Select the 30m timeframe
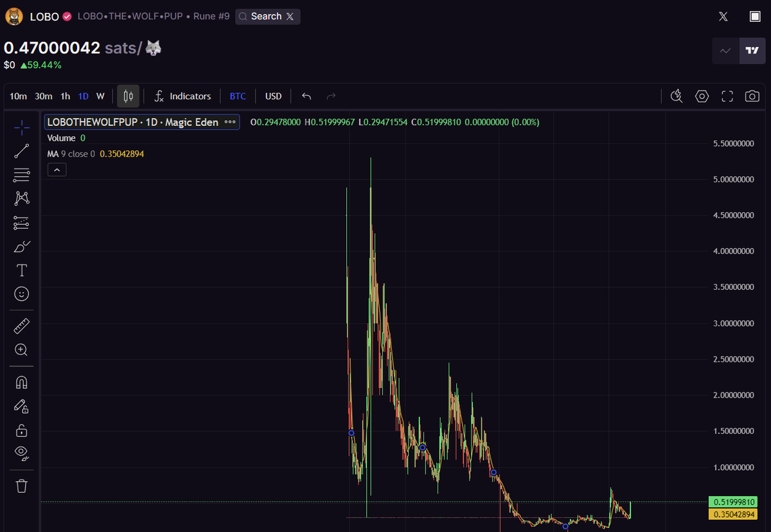Viewport: 771px width, 532px height. point(44,96)
